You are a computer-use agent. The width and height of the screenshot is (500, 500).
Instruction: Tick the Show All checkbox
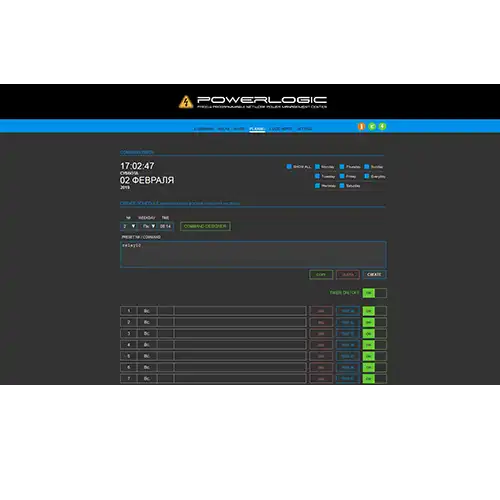click(289, 166)
